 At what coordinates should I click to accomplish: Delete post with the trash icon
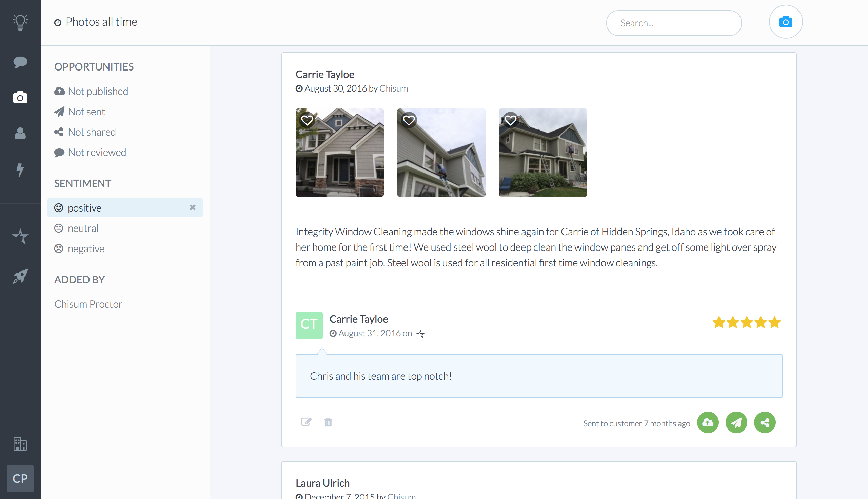[328, 422]
